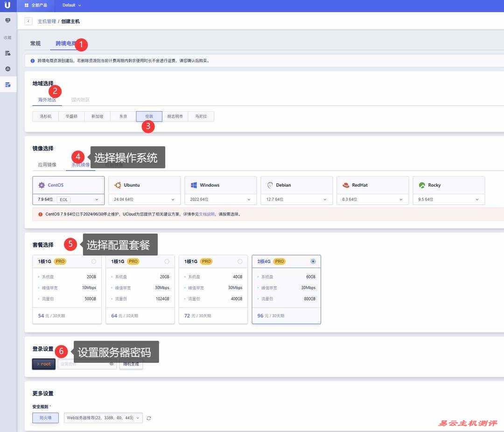Viewport: 504px width, 432px height.
Task: Click PRO badge on the 2核4G plan
Action: point(280,261)
